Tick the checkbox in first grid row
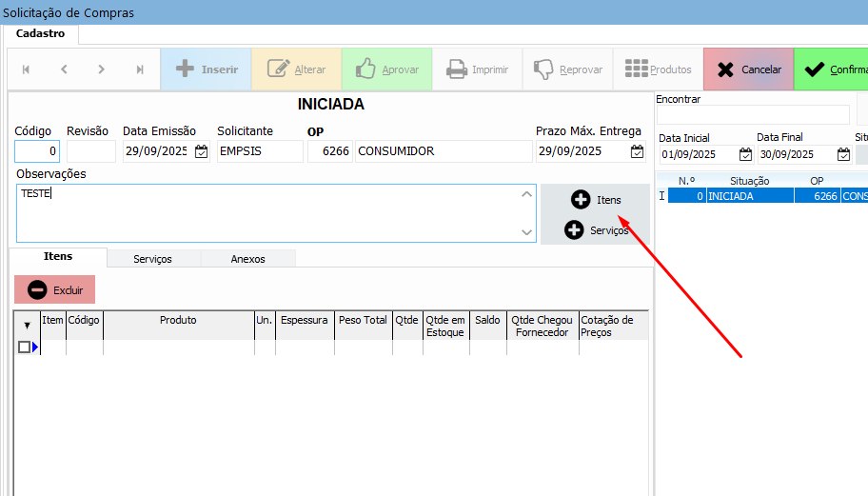Viewport: 868px width, 496px height. coord(24,347)
